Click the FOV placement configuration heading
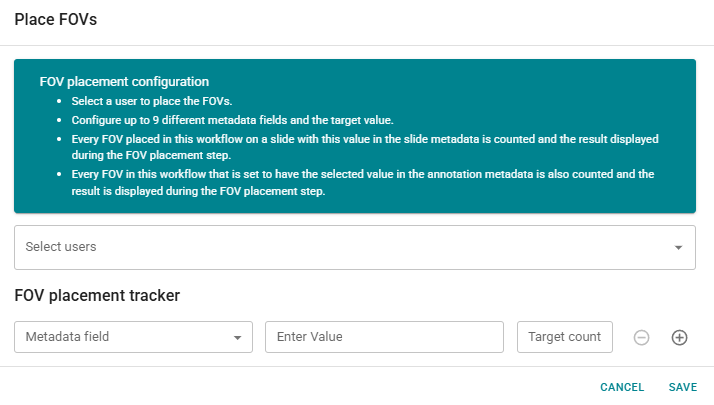 click(x=124, y=81)
